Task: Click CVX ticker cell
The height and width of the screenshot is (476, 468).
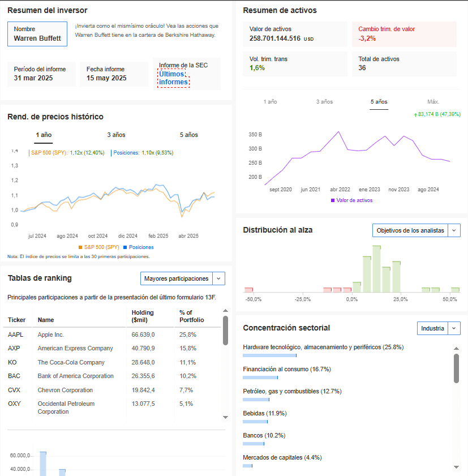Action: 14,390
